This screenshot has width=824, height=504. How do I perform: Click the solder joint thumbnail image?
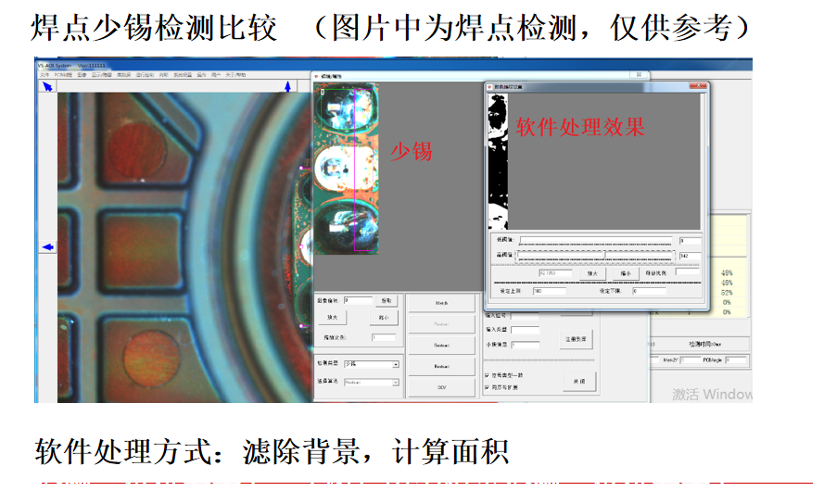[347, 169]
